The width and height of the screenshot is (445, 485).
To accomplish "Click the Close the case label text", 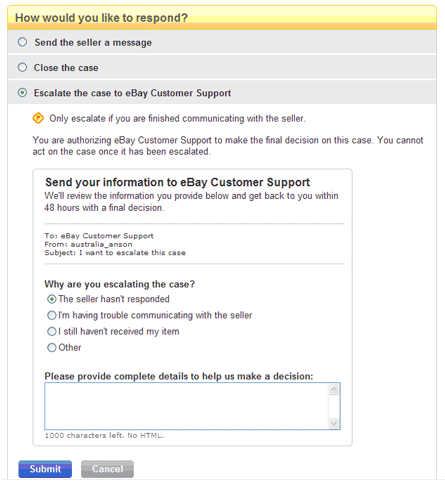I will [66, 68].
